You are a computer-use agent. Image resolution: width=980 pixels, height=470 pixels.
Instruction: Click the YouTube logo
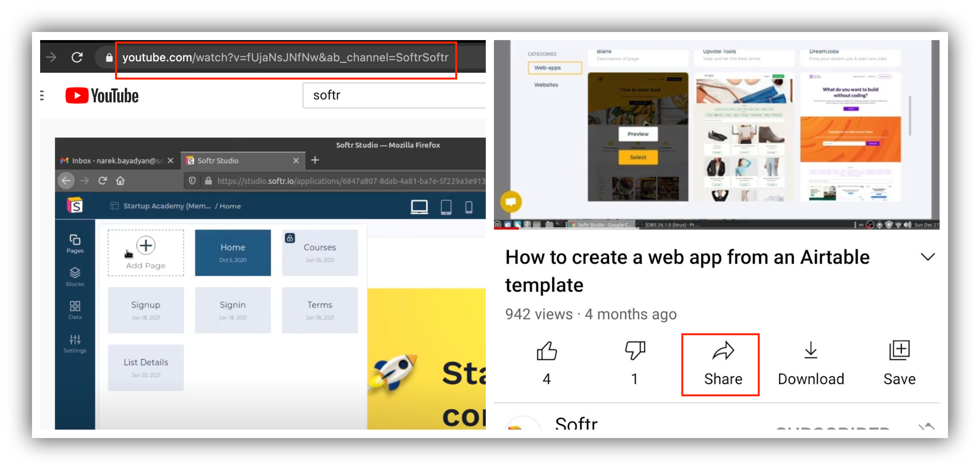[102, 95]
